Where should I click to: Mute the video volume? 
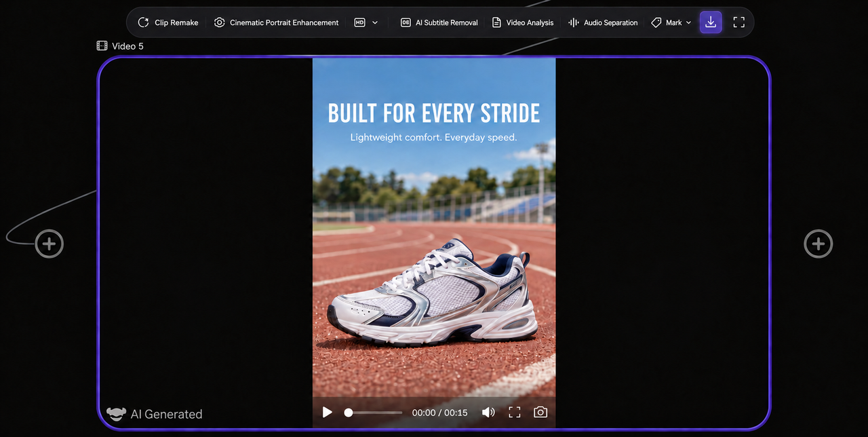(x=488, y=413)
